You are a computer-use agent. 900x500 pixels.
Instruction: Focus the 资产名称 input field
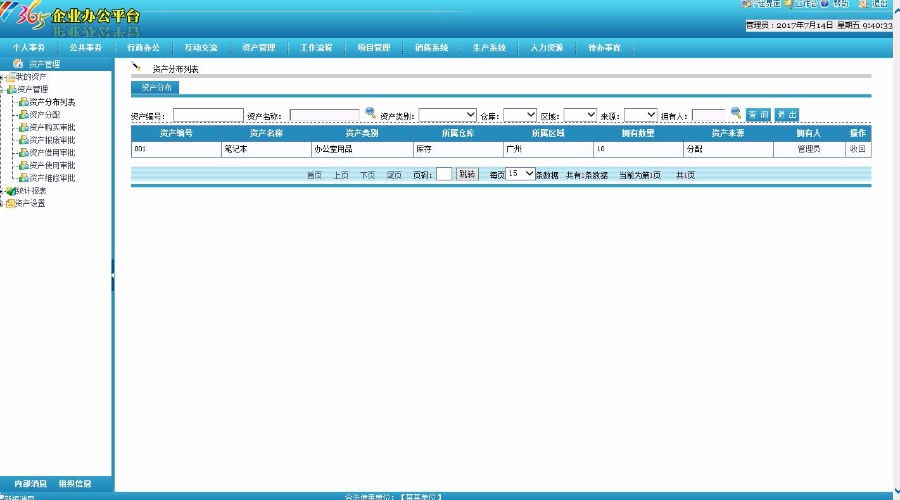(325, 115)
